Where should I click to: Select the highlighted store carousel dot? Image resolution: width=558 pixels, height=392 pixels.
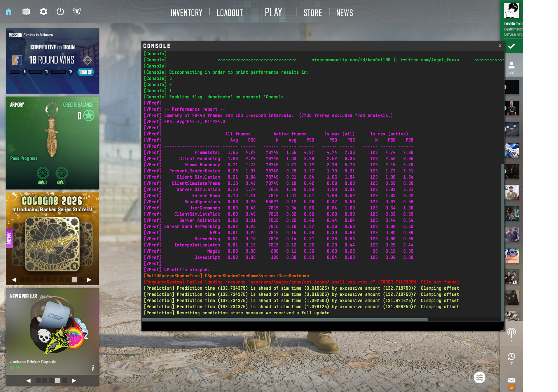coord(57,381)
